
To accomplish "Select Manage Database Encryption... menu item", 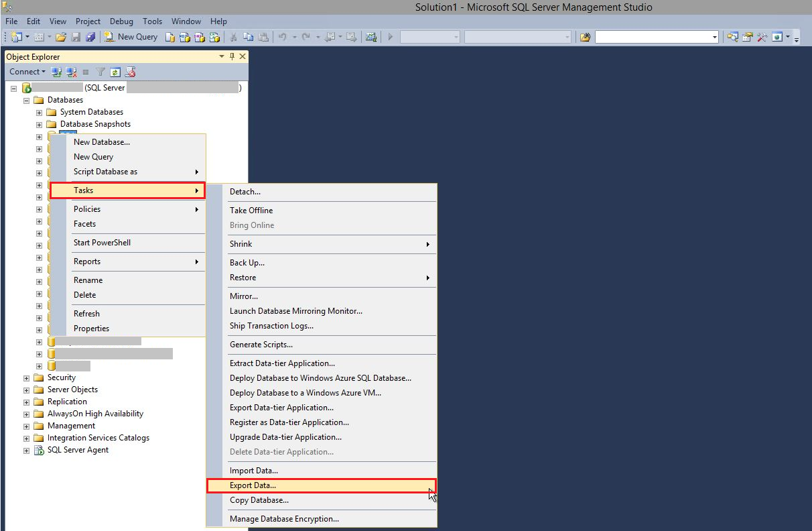I will [x=322, y=519].
